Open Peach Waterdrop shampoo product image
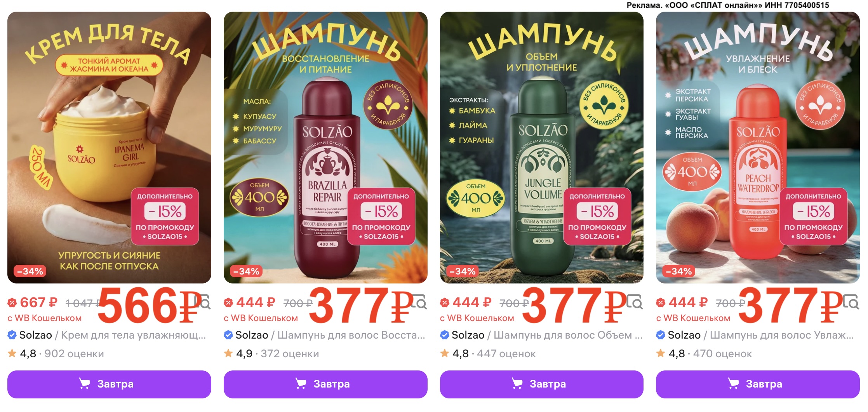The width and height of the screenshot is (868, 412). point(758,148)
